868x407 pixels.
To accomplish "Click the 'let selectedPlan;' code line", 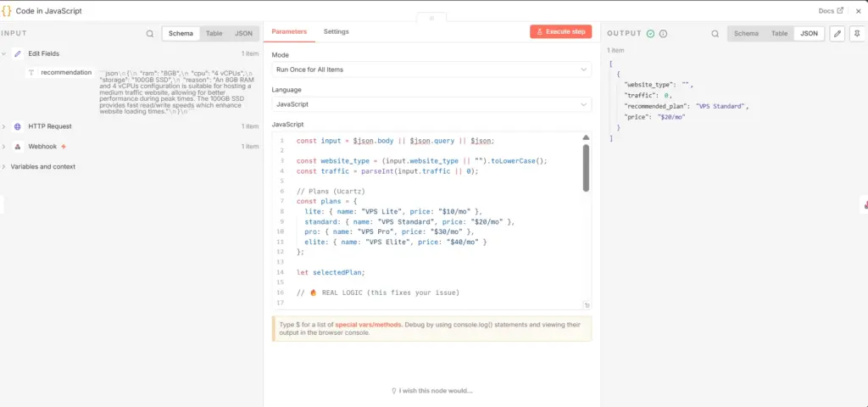I will (x=331, y=272).
